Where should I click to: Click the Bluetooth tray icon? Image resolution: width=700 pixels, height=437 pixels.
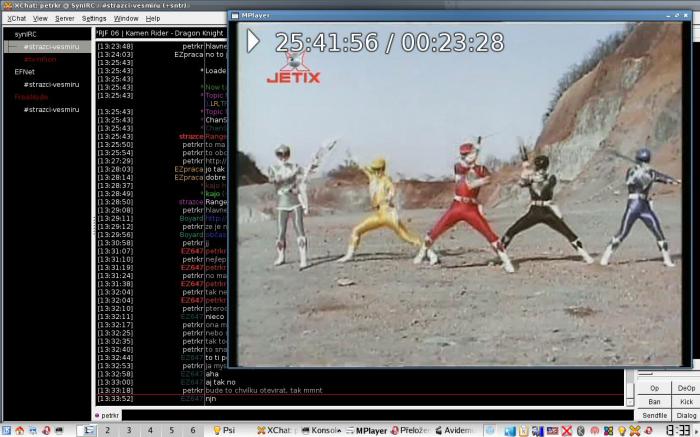(x=580, y=431)
